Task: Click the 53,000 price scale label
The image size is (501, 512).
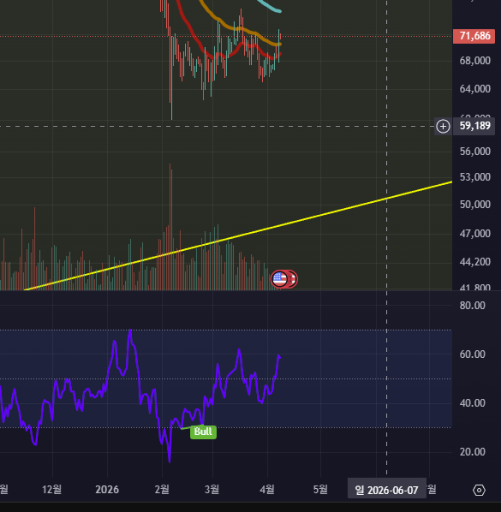Action: pos(475,177)
